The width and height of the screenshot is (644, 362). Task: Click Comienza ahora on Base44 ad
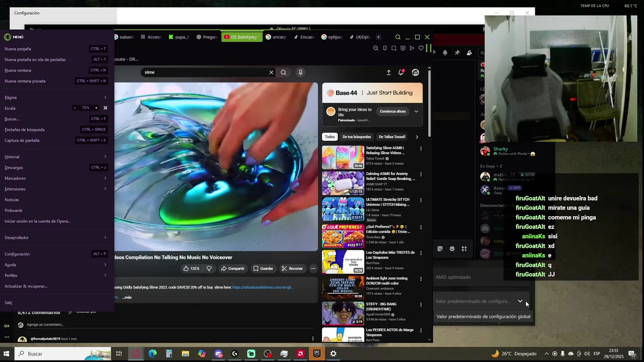point(392,112)
